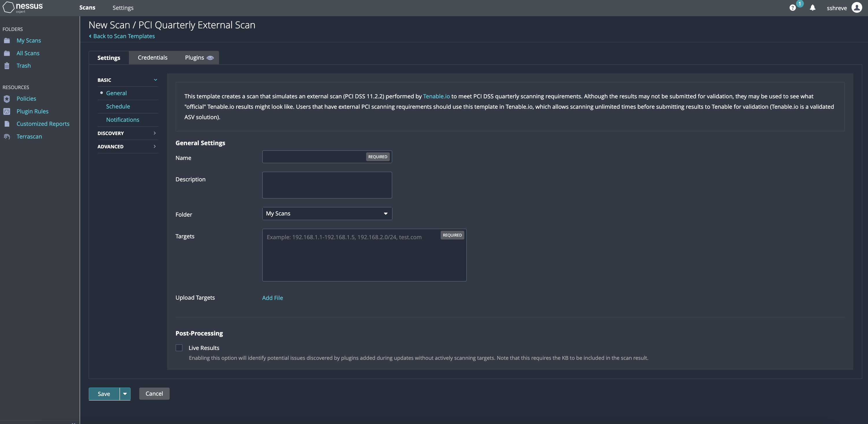This screenshot has width=868, height=424.
Task: Enable the Live Results checkbox
Action: [179, 348]
